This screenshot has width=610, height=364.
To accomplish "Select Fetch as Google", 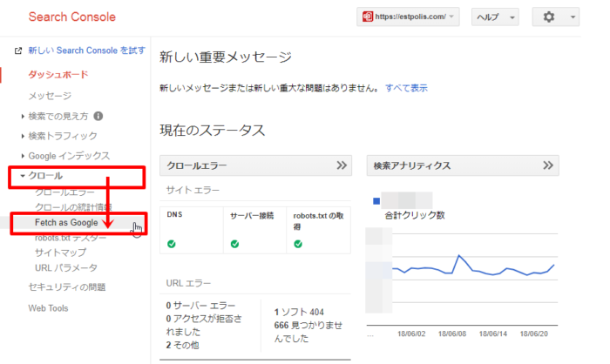I will tap(66, 222).
